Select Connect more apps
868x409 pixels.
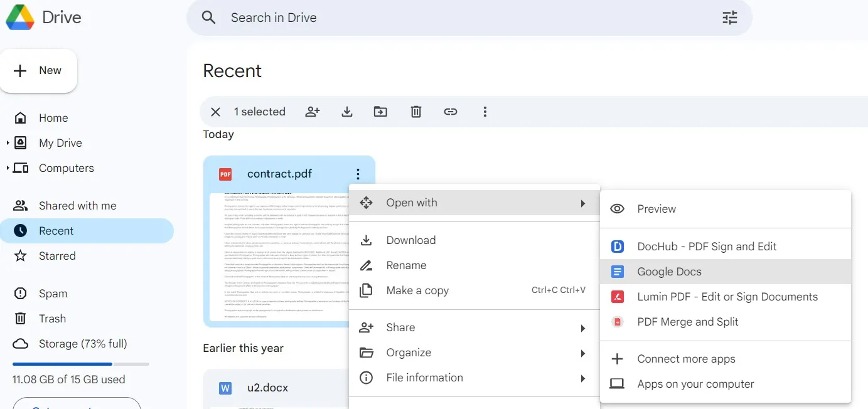pos(686,358)
